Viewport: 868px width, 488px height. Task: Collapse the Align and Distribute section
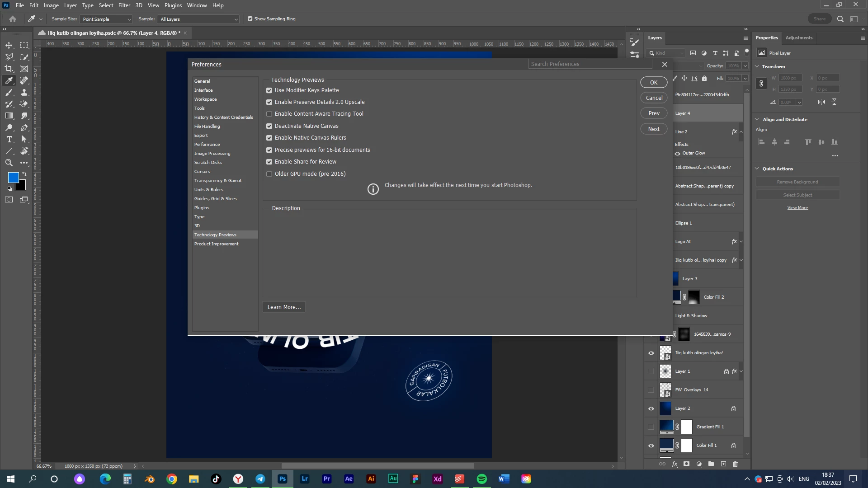[757, 119]
